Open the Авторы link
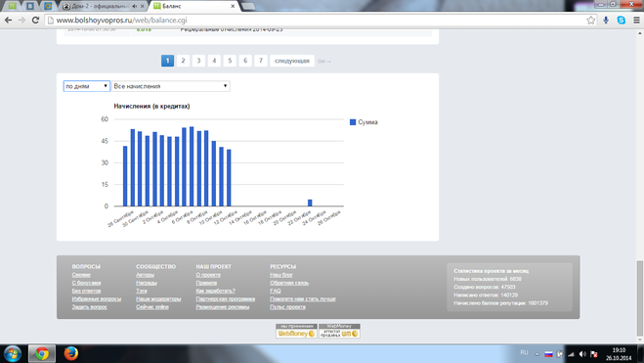Image resolution: width=644 pixels, height=363 pixels. coord(145,275)
